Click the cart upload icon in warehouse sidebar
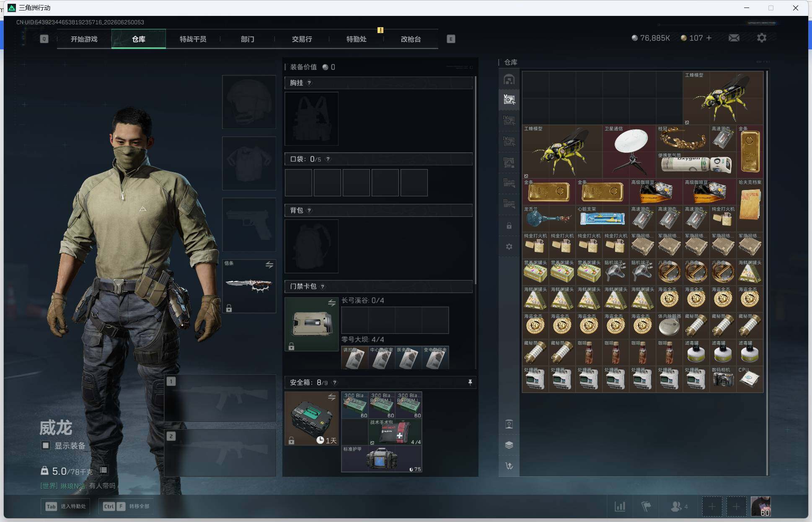 [509, 466]
